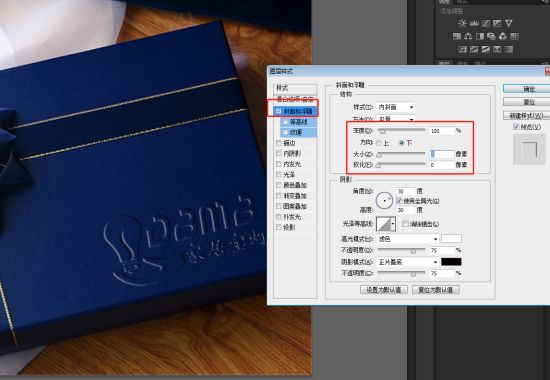Add an Invert adjustment icon
The height and width of the screenshot is (380, 550).
pos(463,49)
